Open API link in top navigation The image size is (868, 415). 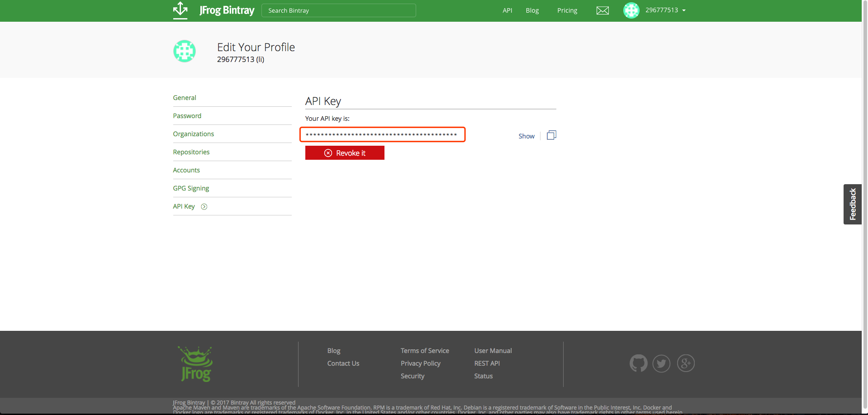point(508,10)
